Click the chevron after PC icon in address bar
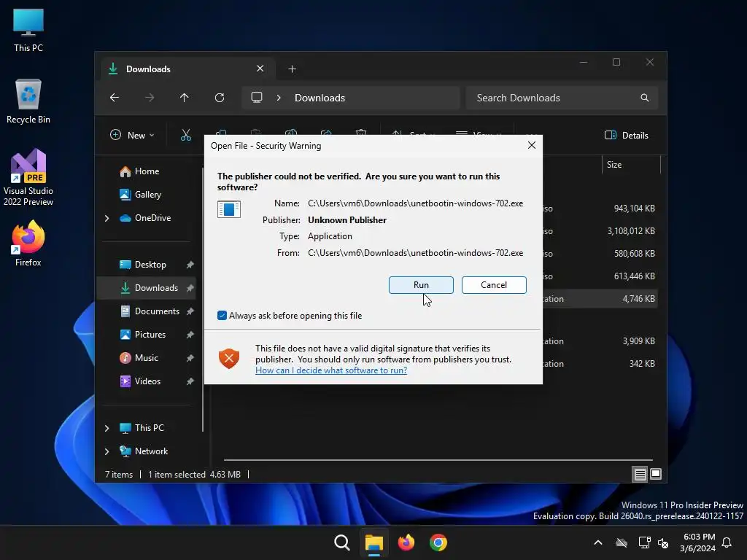747x560 pixels. point(279,98)
